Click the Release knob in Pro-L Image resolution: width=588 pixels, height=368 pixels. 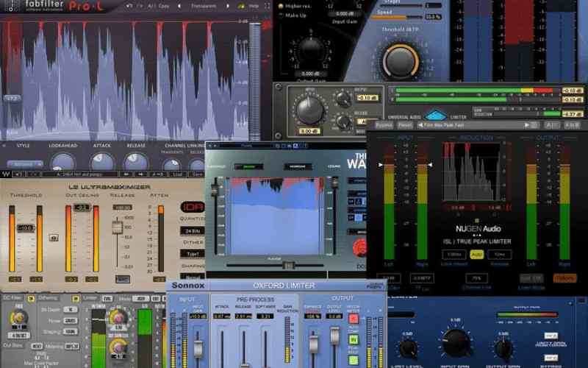tap(136, 162)
